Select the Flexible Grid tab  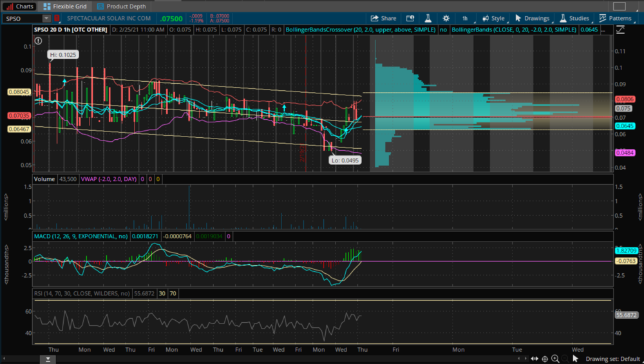(x=65, y=6)
